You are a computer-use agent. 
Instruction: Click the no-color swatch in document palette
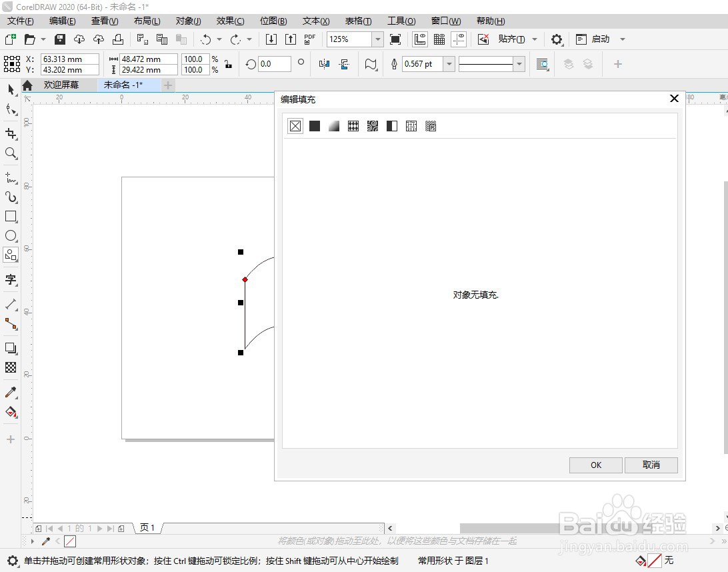pyautogui.click(x=70, y=541)
